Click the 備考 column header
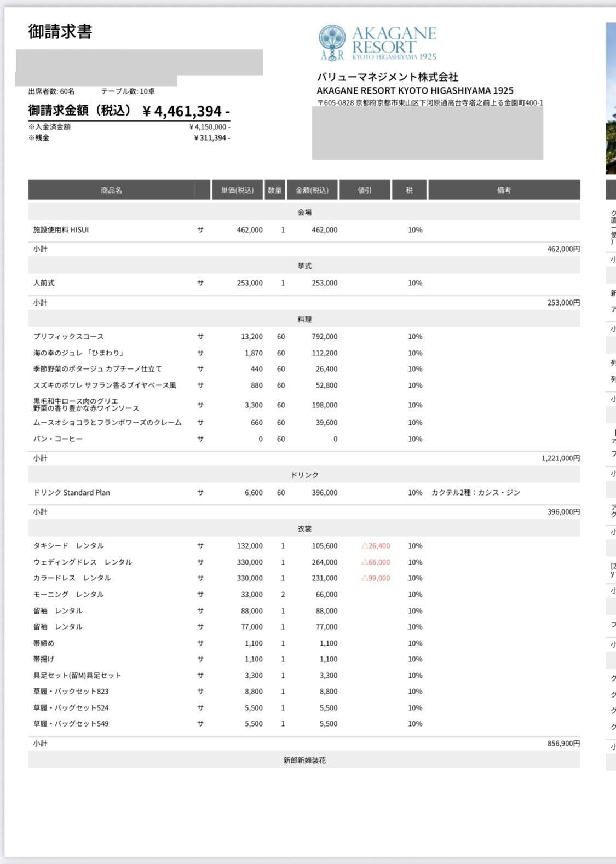This screenshot has height=864, width=616. click(x=504, y=190)
